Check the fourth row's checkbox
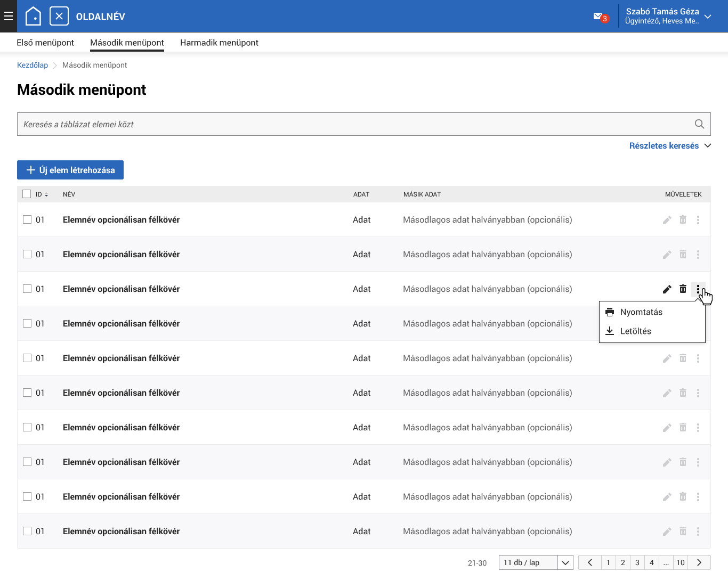The height and width of the screenshot is (588, 728). point(27,323)
